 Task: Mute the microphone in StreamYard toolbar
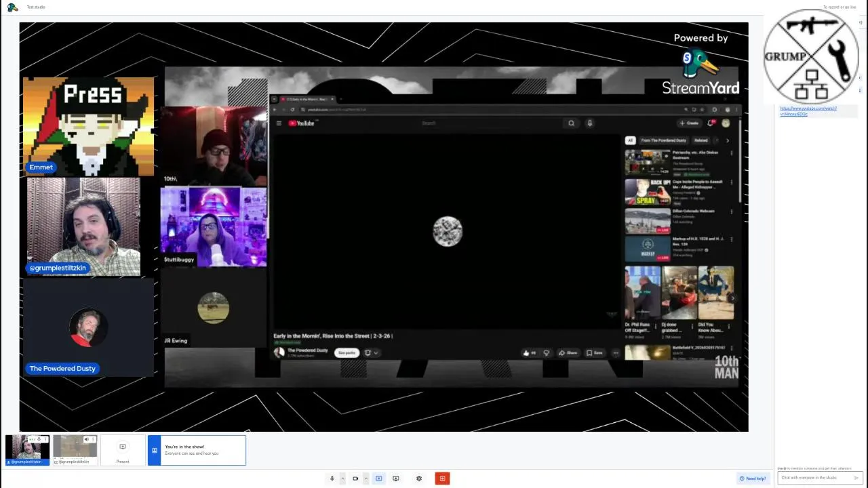[332, 479]
